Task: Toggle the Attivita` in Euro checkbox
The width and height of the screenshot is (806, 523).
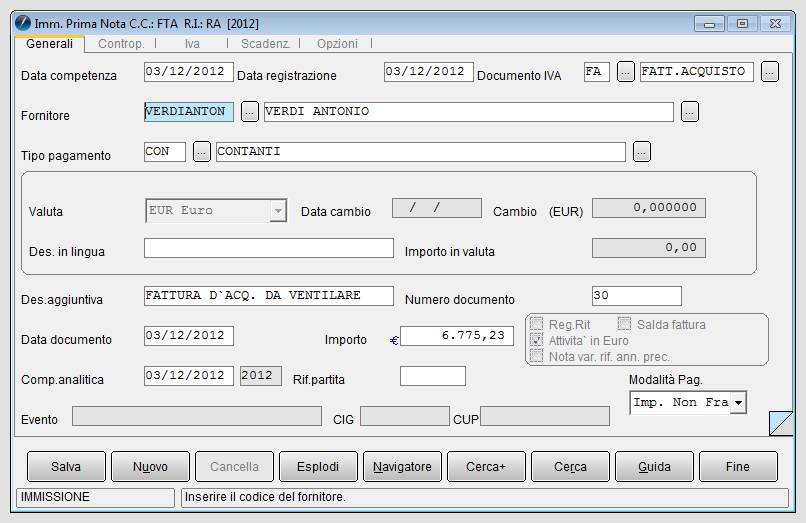Action: pos(536,340)
